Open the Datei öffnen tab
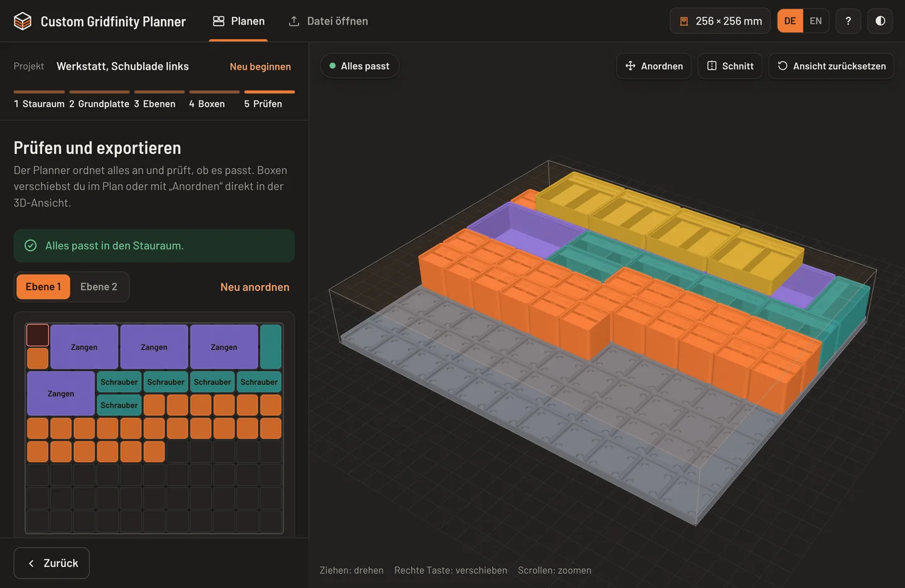Screen dimensions: 905x588 pos(328,21)
